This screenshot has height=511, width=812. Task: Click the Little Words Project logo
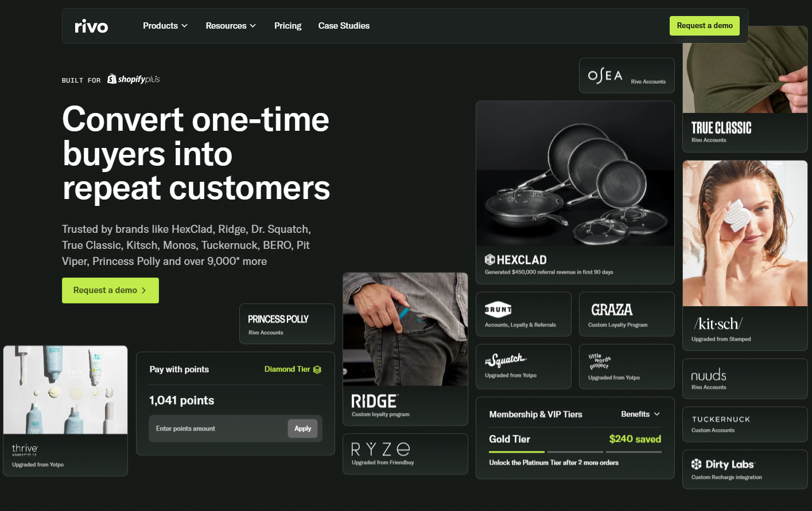coord(599,361)
